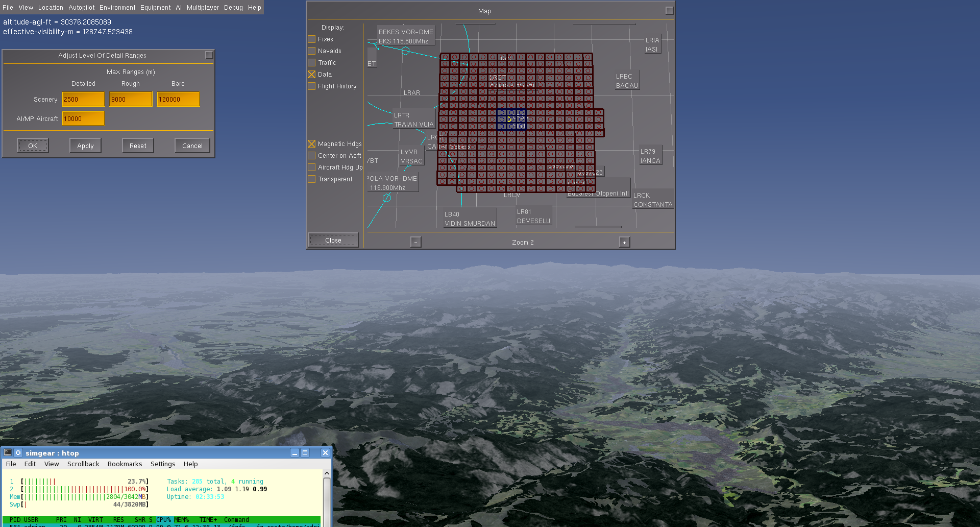The height and width of the screenshot is (527, 980).
Task: Click the BEKES VOR-DME label on map
Action: 406,36
